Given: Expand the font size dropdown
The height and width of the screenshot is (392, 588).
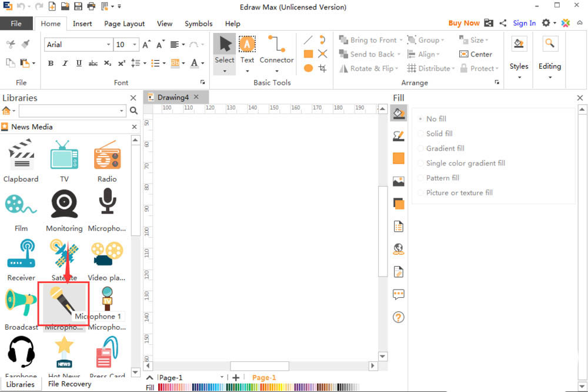Looking at the screenshot, I should [135, 45].
